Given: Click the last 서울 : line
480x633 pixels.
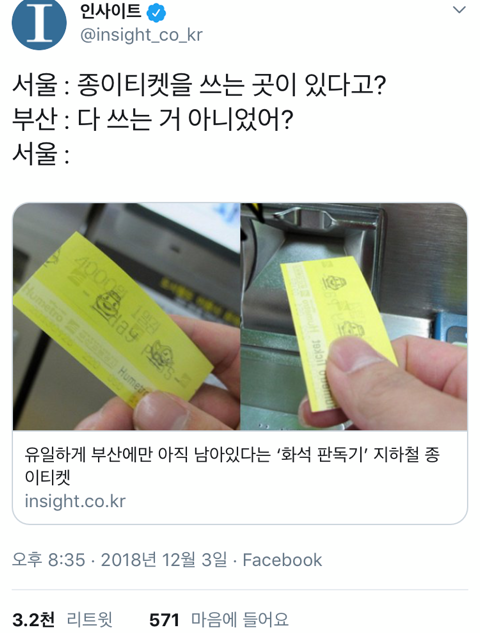Looking at the screenshot, I should [41, 154].
